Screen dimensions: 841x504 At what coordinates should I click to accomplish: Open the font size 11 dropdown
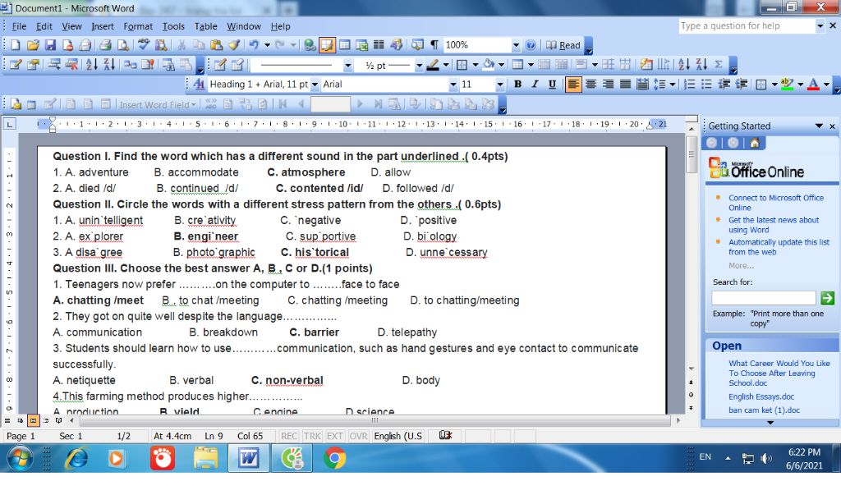(500, 85)
